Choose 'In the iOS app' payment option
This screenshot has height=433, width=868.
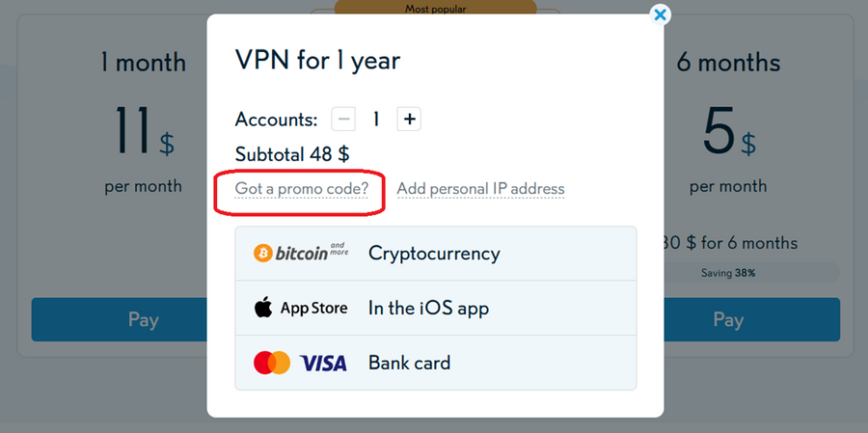(x=428, y=309)
